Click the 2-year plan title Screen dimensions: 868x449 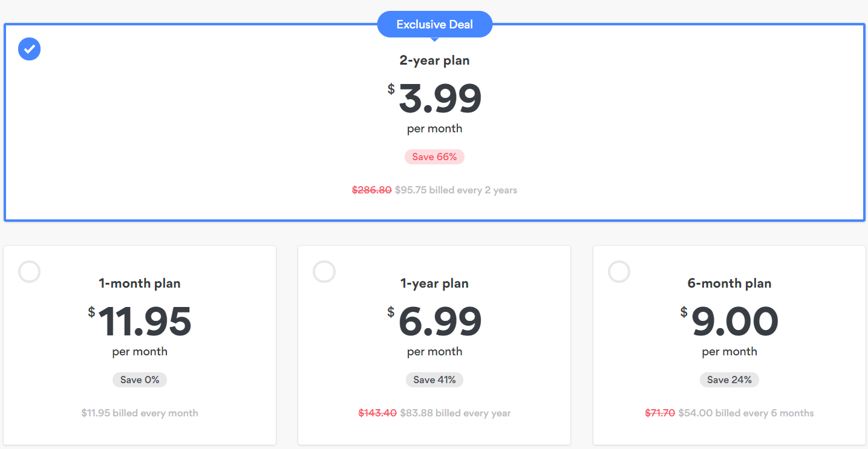[434, 60]
